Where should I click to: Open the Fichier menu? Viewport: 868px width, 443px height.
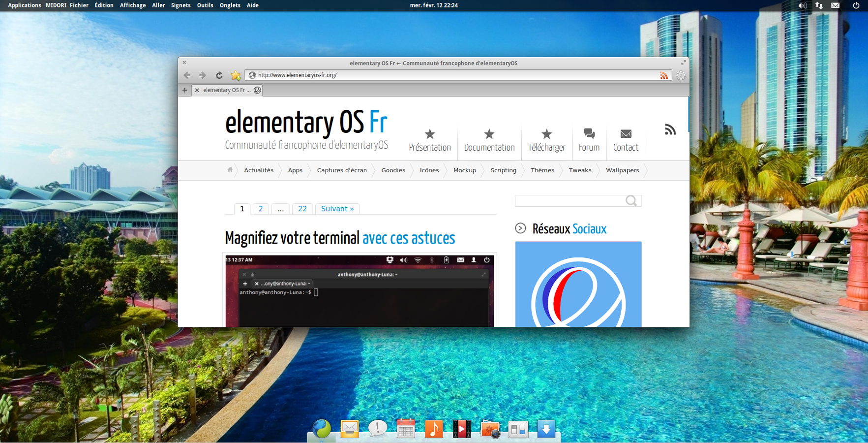tap(79, 5)
